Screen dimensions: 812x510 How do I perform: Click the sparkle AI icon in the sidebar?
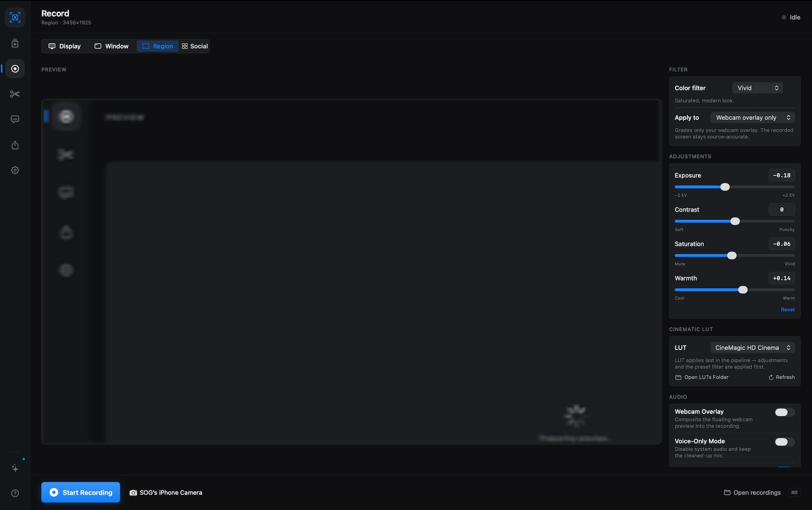(15, 468)
